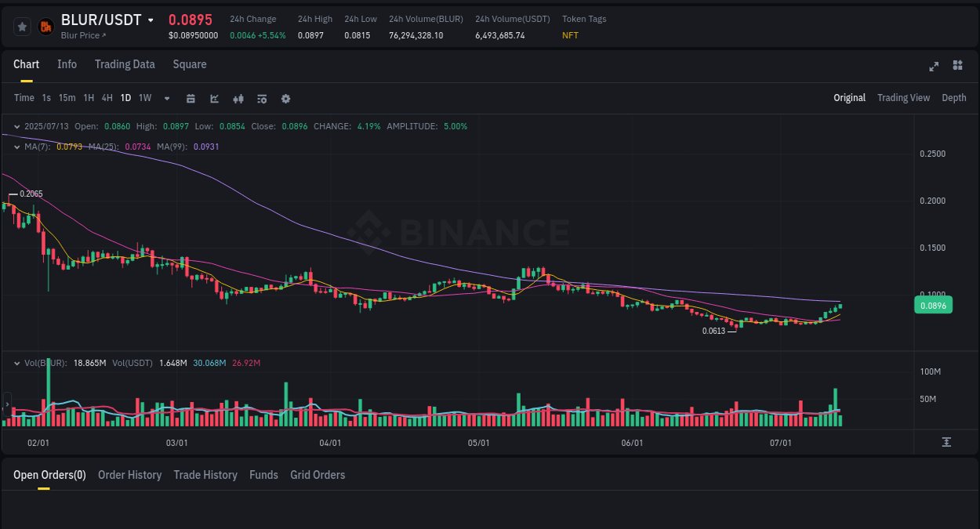Select the 1W timeframe
Viewport: 980px width, 529px height.
[144, 98]
